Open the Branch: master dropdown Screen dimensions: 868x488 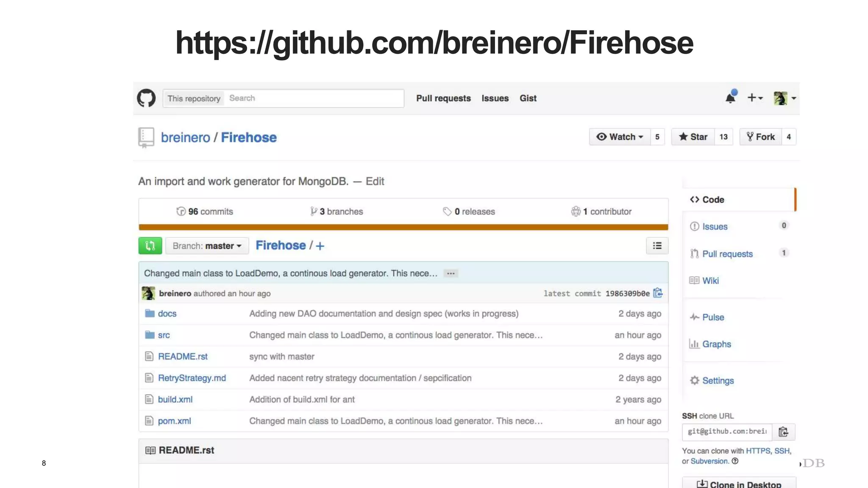point(207,246)
